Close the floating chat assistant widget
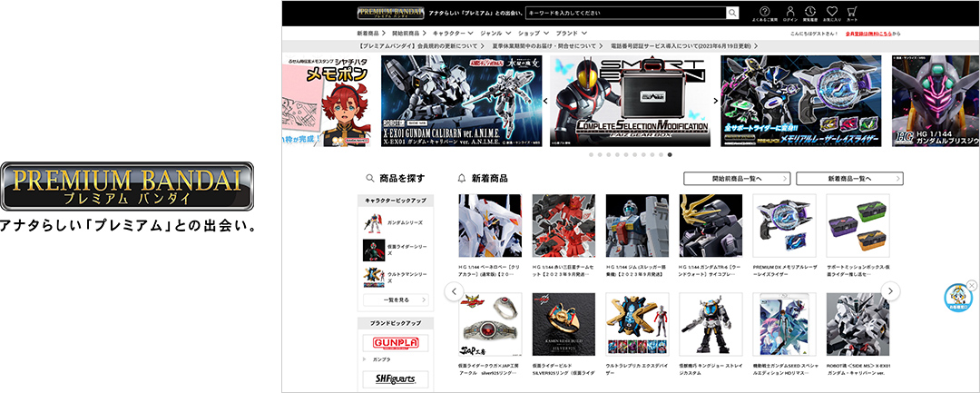The width and height of the screenshot is (980, 393). pyautogui.click(x=971, y=285)
